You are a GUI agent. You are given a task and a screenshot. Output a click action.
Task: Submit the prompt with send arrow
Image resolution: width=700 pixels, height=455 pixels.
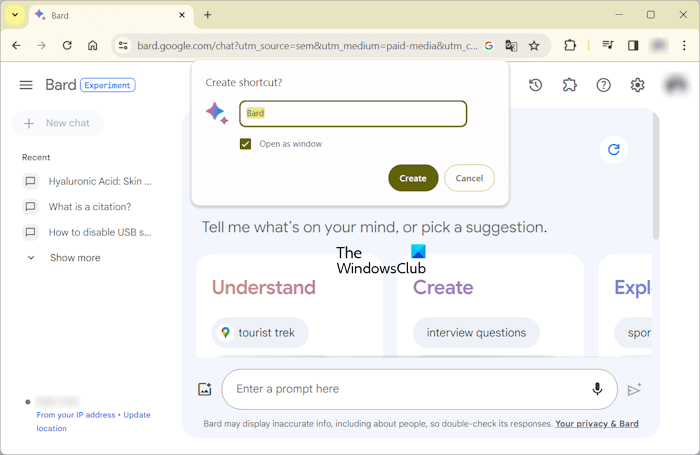(634, 390)
